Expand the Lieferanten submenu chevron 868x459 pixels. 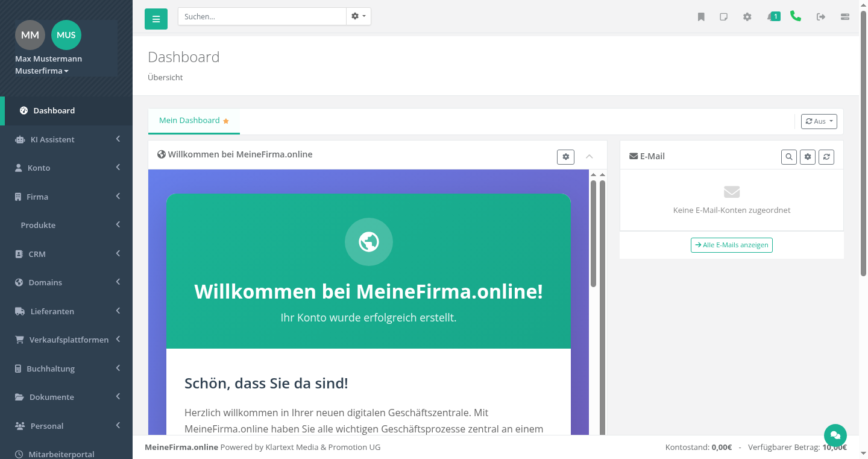[x=118, y=311]
